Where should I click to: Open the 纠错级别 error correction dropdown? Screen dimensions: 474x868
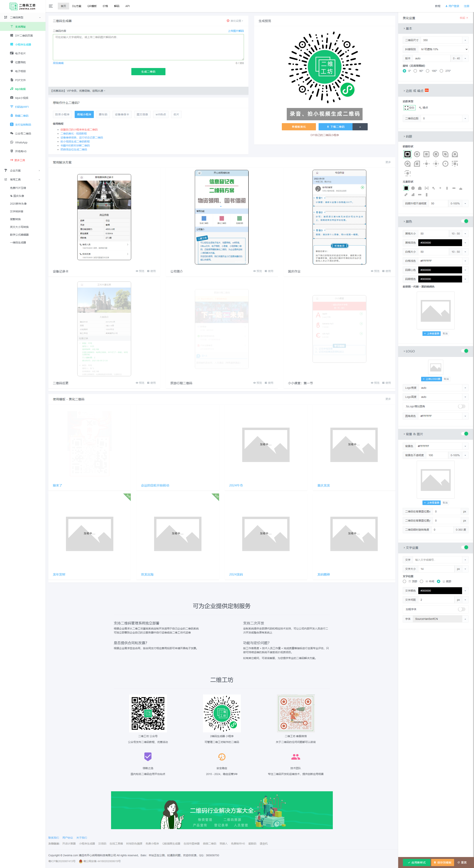(x=443, y=49)
